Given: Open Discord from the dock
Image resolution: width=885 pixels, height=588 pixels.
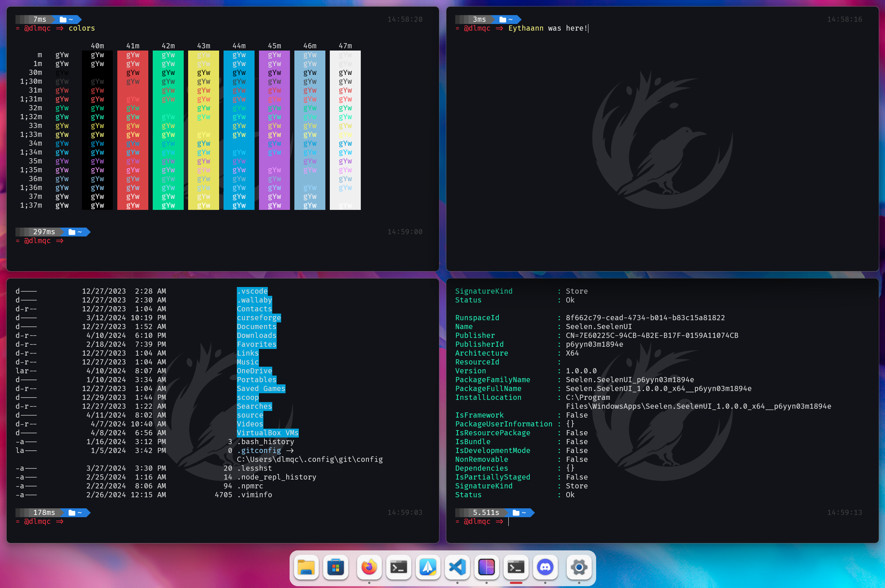Looking at the screenshot, I should point(545,567).
